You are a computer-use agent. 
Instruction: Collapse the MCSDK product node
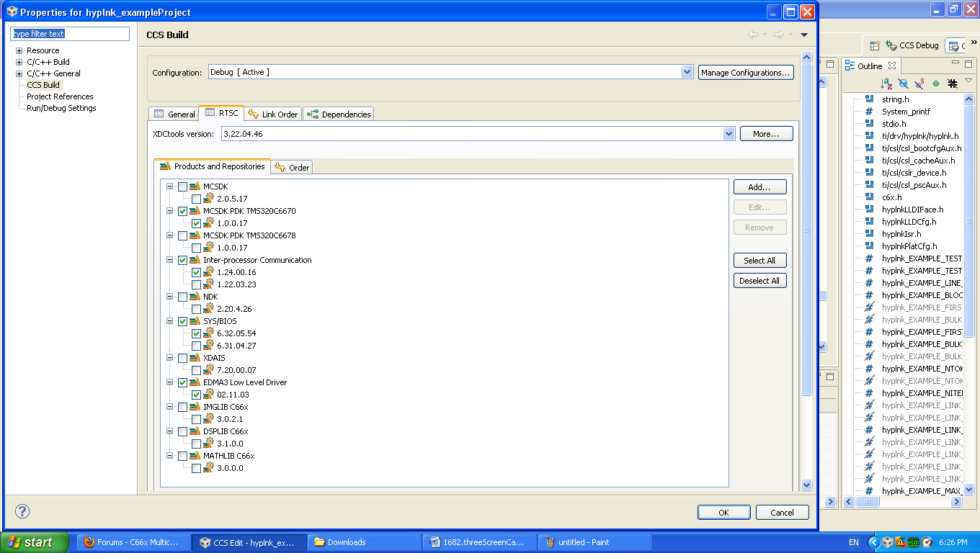point(170,186)
